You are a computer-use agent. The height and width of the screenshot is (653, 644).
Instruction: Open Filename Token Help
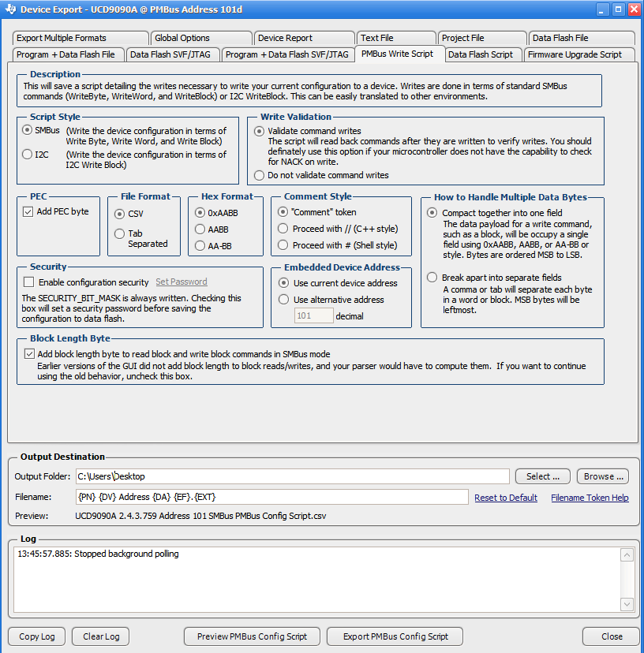(590, 497)
